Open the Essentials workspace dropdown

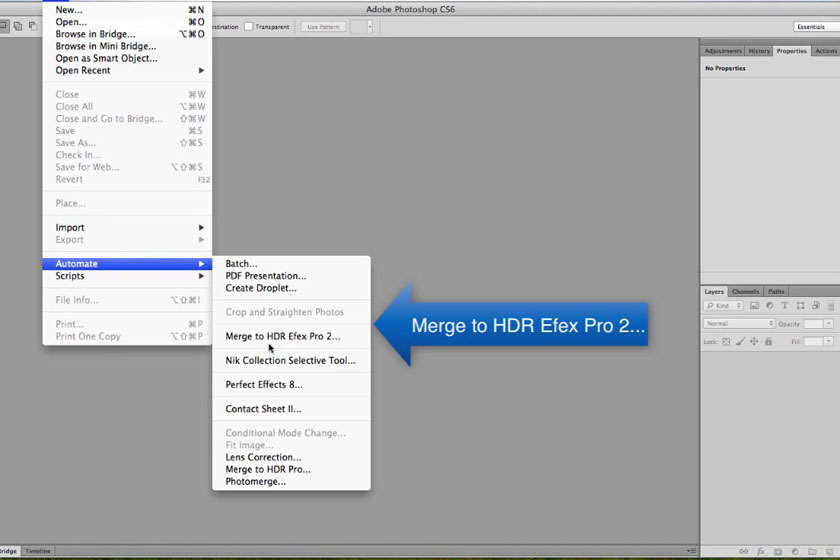(x=816, y=27)
